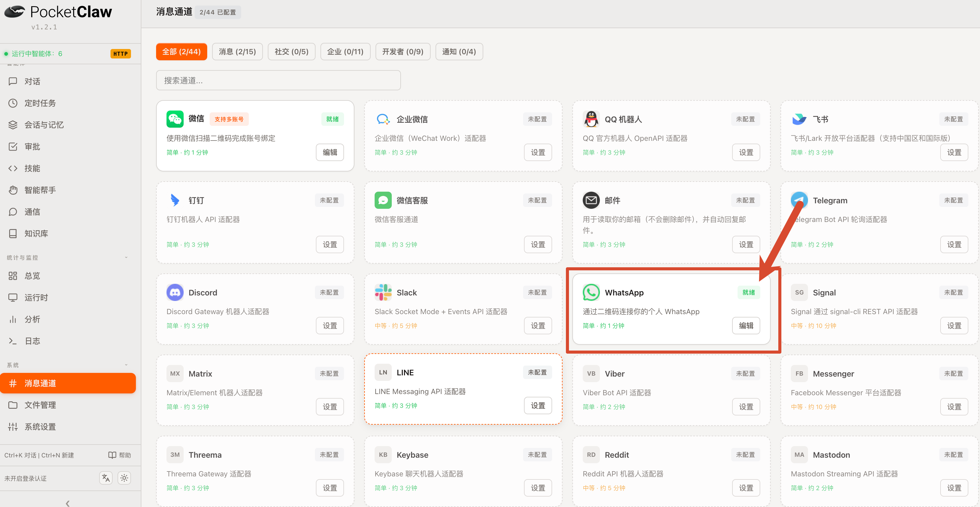
Task: Click the 日志 terminal icon in sidebar
Action: point(13,341)
